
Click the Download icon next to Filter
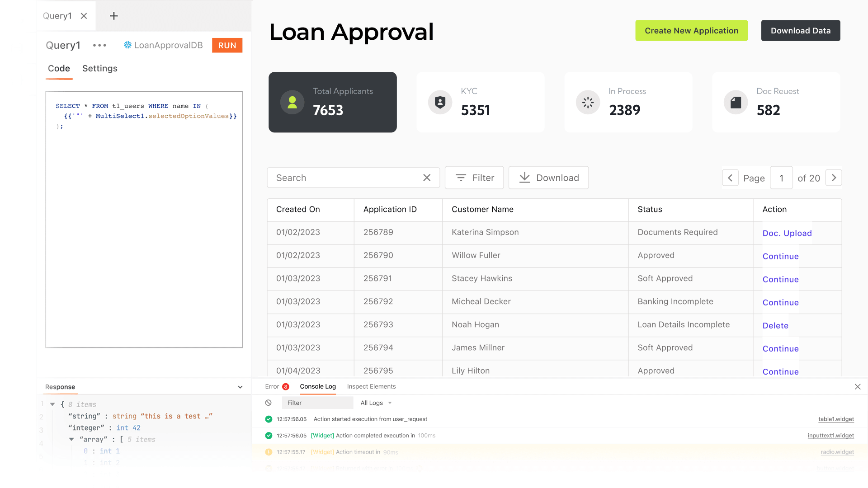(524, 178)
